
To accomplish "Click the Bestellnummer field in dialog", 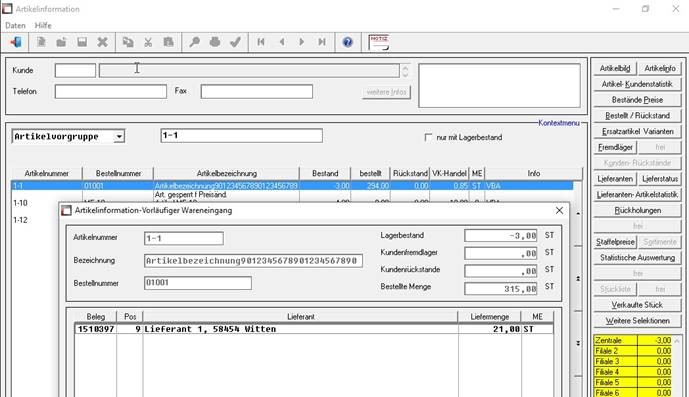I will point(198,283).
